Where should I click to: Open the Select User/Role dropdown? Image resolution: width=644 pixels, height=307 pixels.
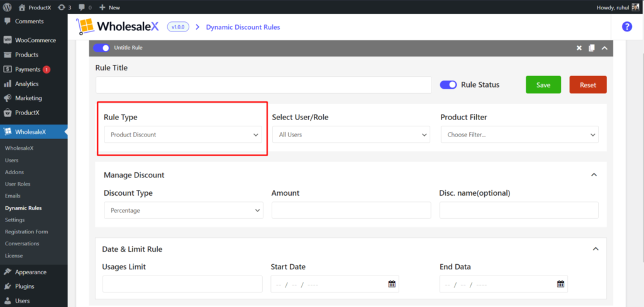(351, 135)
